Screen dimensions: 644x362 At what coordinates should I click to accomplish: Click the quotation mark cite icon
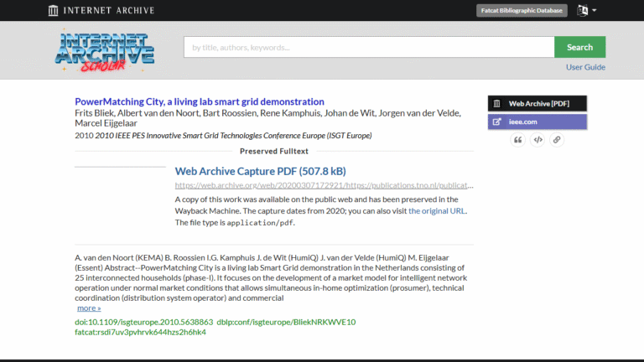click(x=517, y=140)
